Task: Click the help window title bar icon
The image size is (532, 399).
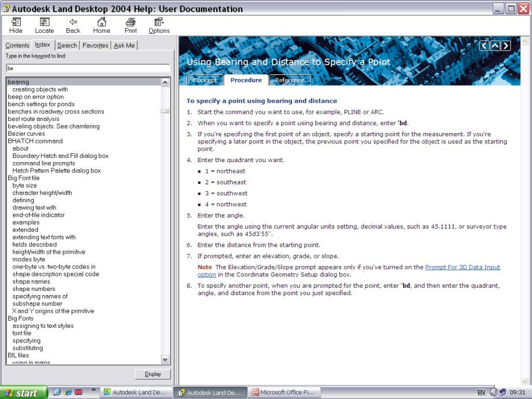Action: (6, 8)
